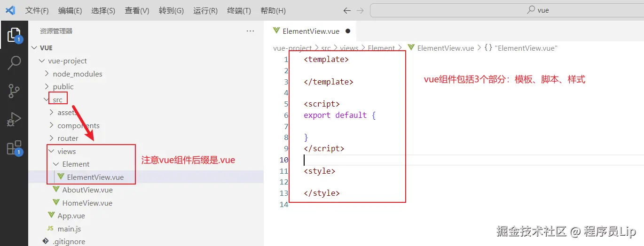
Task: Collapse the views folder
Action: tap(51, 151)
